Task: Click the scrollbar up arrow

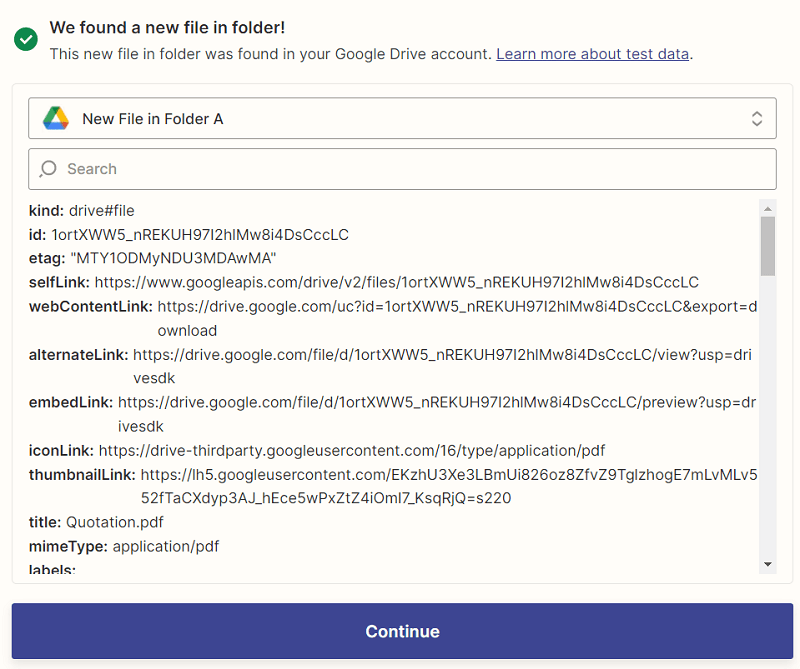Action: tap(767, 208)
